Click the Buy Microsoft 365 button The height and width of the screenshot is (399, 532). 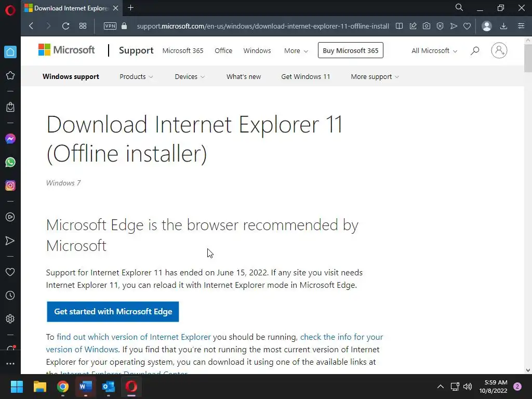click(351, 50)
